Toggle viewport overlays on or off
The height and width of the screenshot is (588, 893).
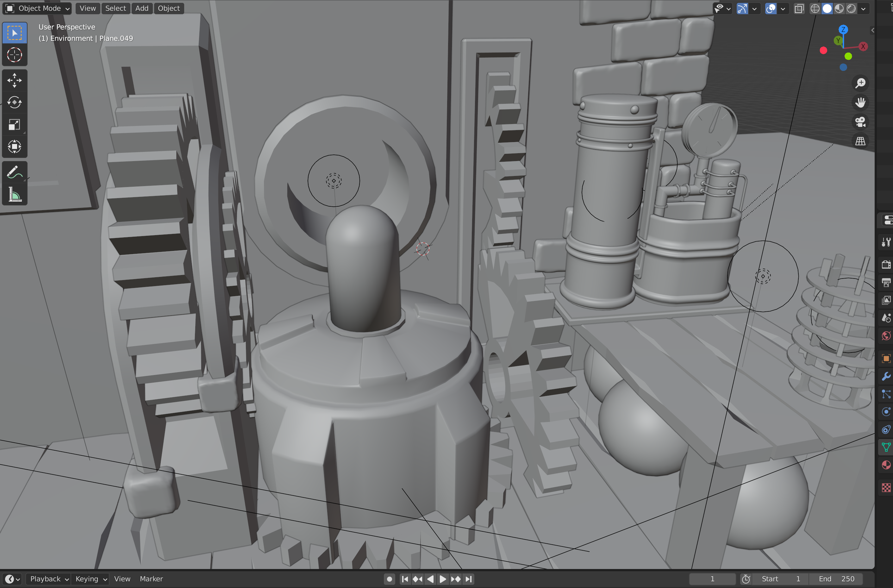click(771, 8)
